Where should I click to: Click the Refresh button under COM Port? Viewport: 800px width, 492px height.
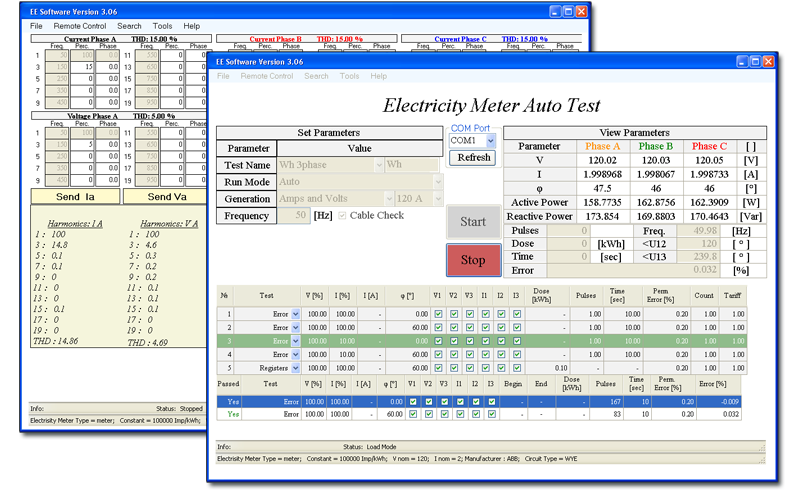473,158
